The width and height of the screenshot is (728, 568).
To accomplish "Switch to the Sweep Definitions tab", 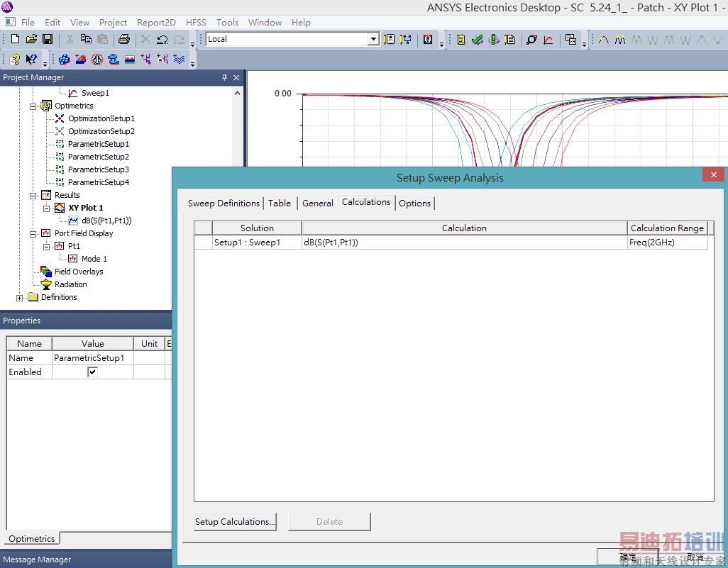I will tap(224, 203).
